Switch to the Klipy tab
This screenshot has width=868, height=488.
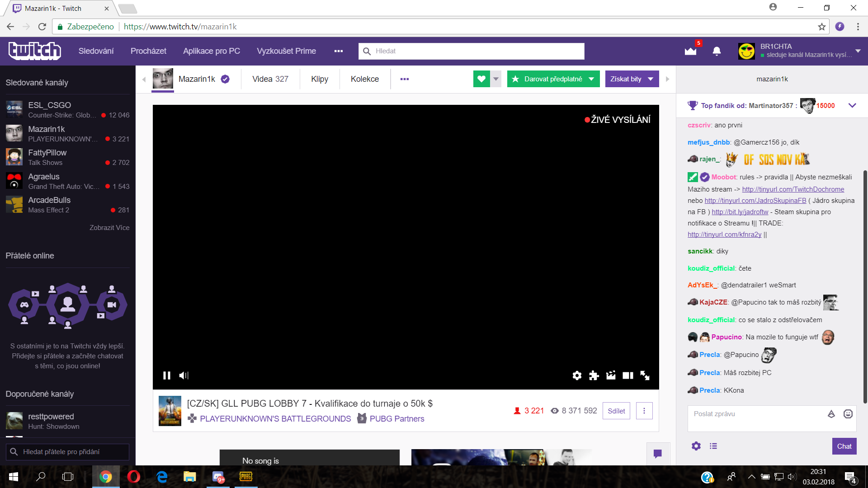[x=320, y=79]
